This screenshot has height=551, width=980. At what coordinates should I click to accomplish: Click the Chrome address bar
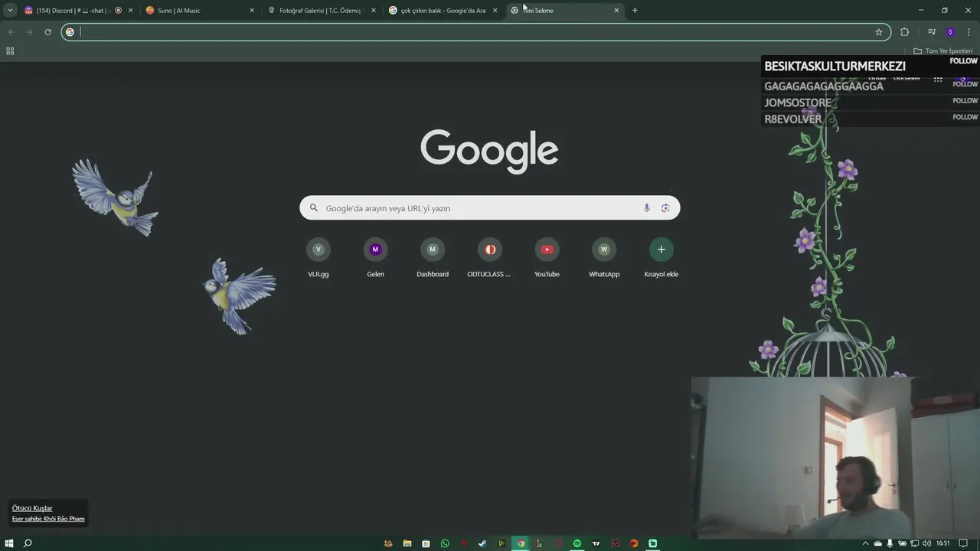coord(475,32)
